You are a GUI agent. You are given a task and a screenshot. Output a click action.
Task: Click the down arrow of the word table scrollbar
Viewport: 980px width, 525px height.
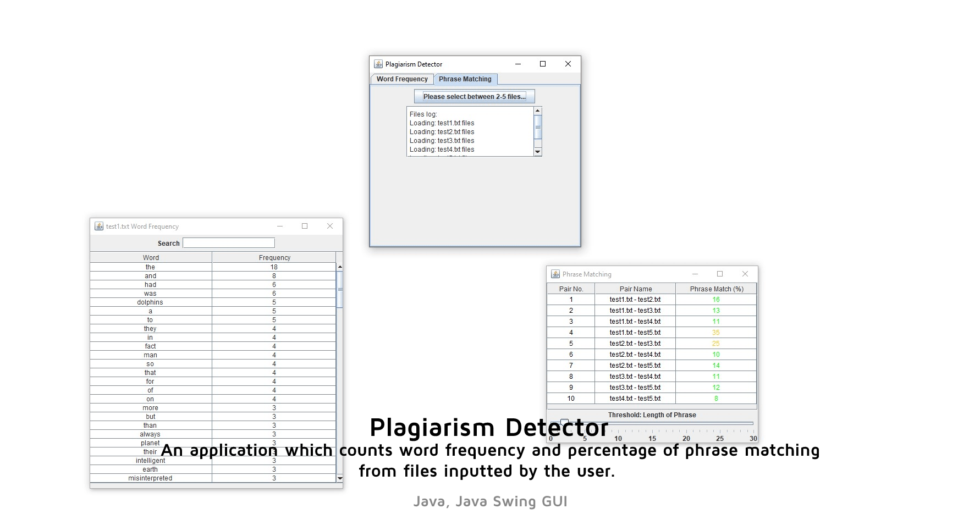[340, 478]
